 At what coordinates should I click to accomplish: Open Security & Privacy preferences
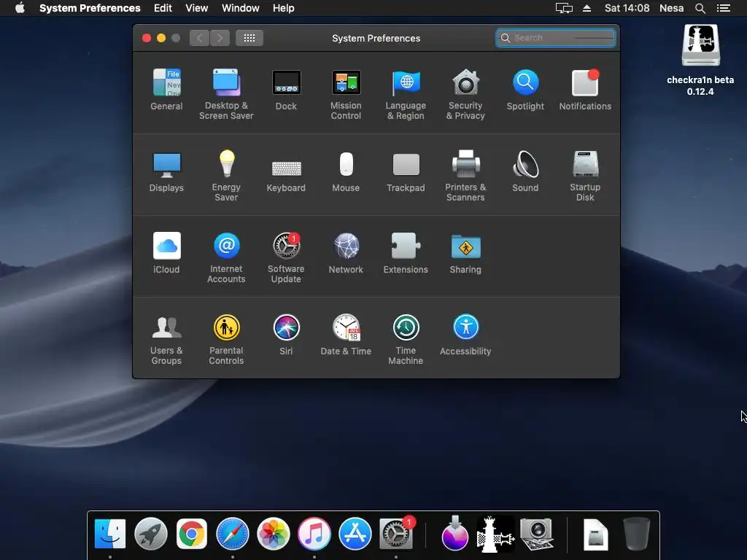tap(465, 95)
